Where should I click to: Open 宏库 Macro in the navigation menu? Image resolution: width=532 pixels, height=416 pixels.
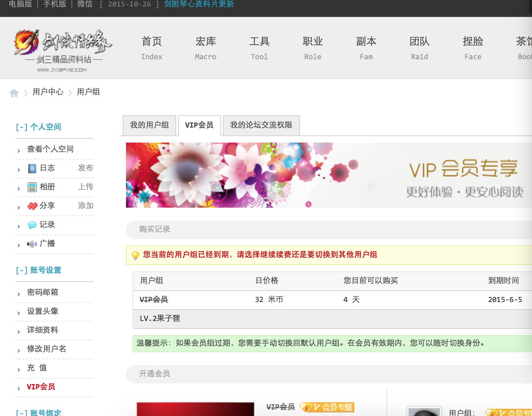click(x=205, y=48)
